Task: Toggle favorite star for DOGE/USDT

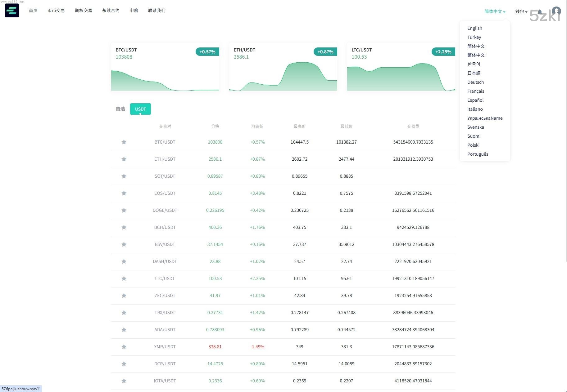Action: (x=124, y=210)
